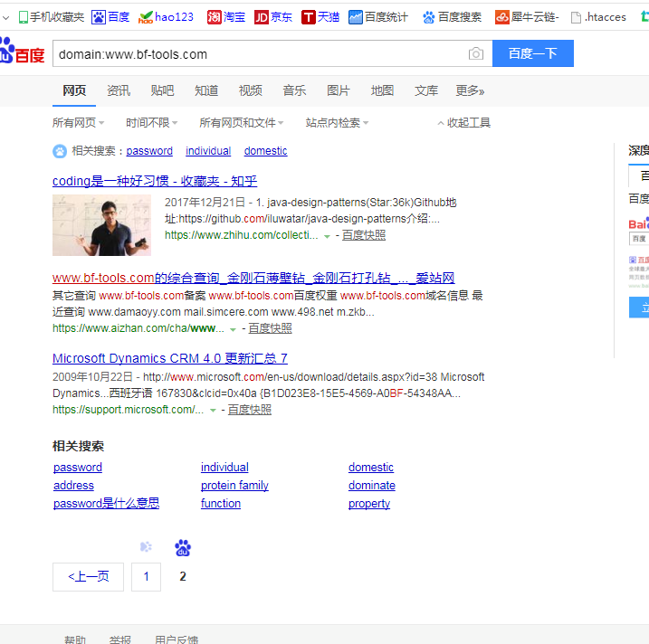The image size is (649, 644).
Task: Click the zhihu result thumbnail image
Action: pos(101,225)
